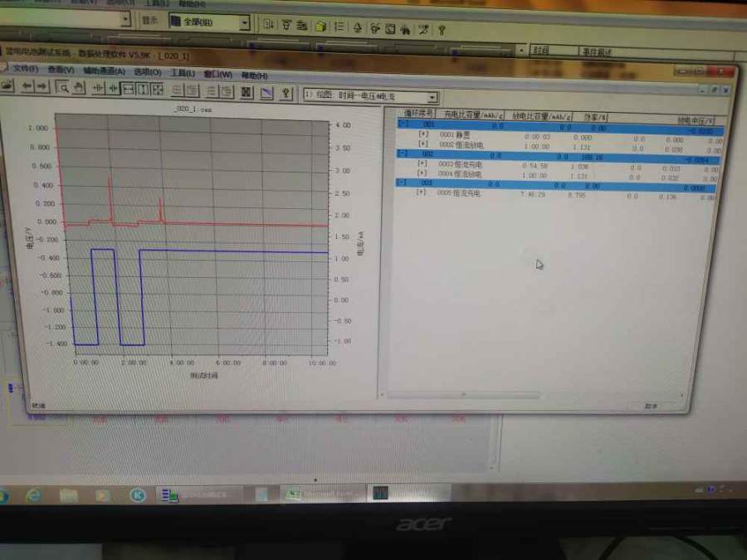Expand step 0002 恒流放电
This screenshot has width=747, height=560.
[x=422, y=144]
